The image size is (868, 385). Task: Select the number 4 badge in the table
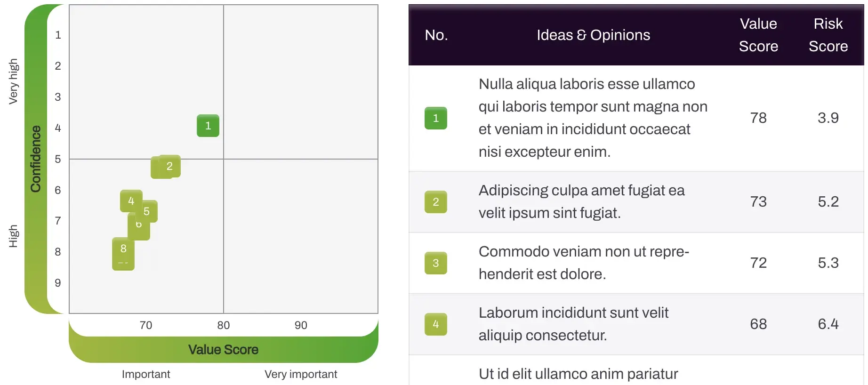pyautogui.click(x=435, y=324)
